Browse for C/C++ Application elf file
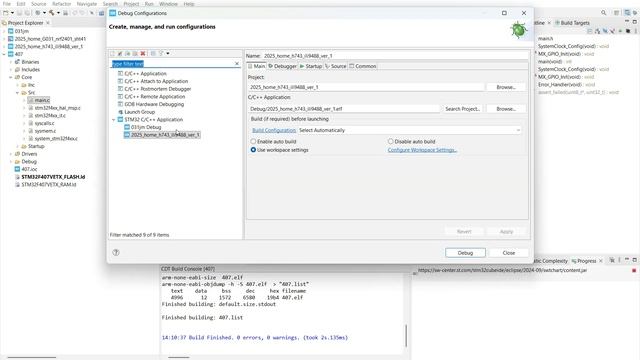 [x=506, y=109]
